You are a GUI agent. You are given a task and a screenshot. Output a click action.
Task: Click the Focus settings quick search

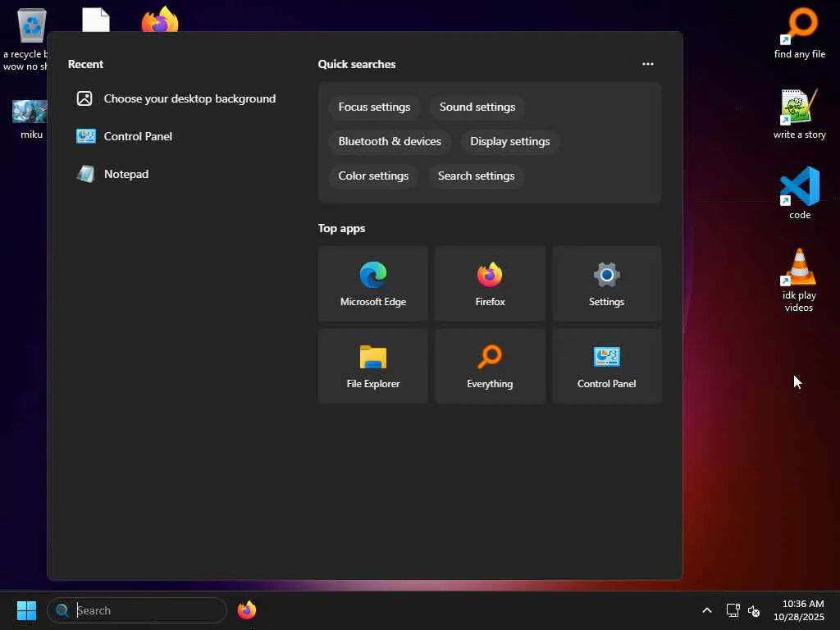pyautogui.click(x=374, y=107)
